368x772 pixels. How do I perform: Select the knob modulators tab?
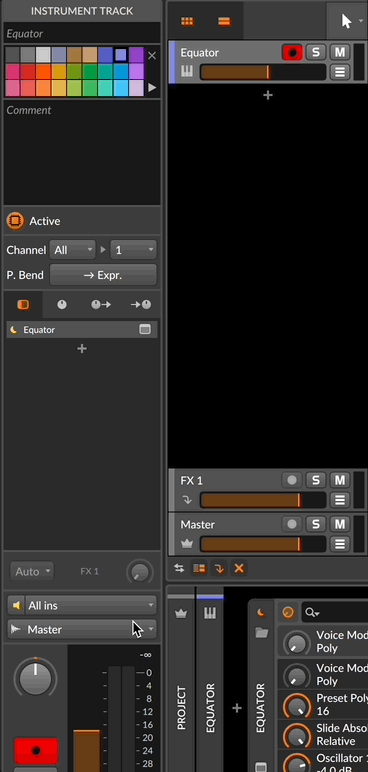click(62, 305)
